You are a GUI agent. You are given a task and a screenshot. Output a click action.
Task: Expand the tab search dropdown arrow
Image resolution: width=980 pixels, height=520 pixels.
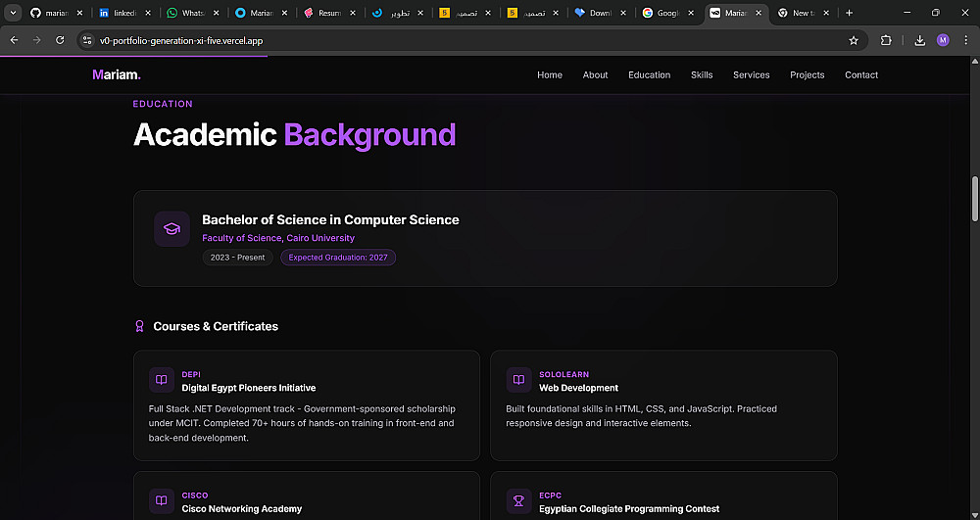pos(13,13)
